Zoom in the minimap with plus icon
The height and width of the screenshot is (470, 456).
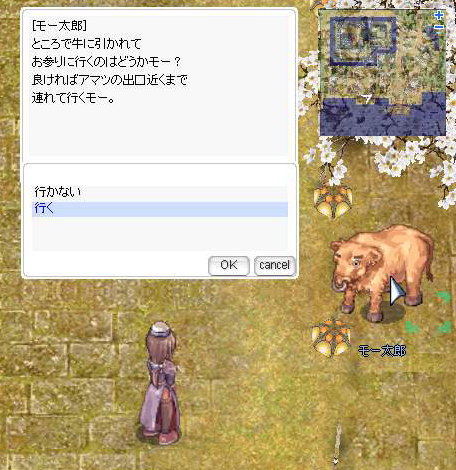(x=439, y=15)
